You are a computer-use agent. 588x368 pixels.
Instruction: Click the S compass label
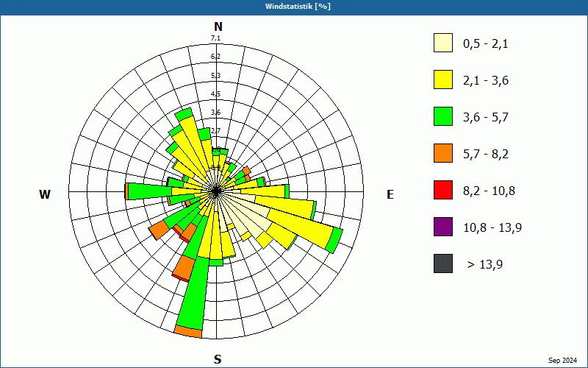(x=218, y=360)
